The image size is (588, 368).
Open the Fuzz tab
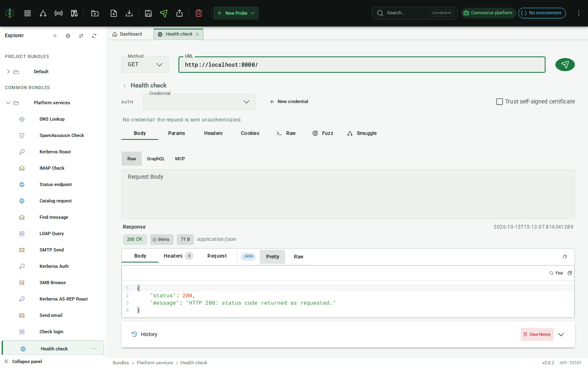click(323, 133)
